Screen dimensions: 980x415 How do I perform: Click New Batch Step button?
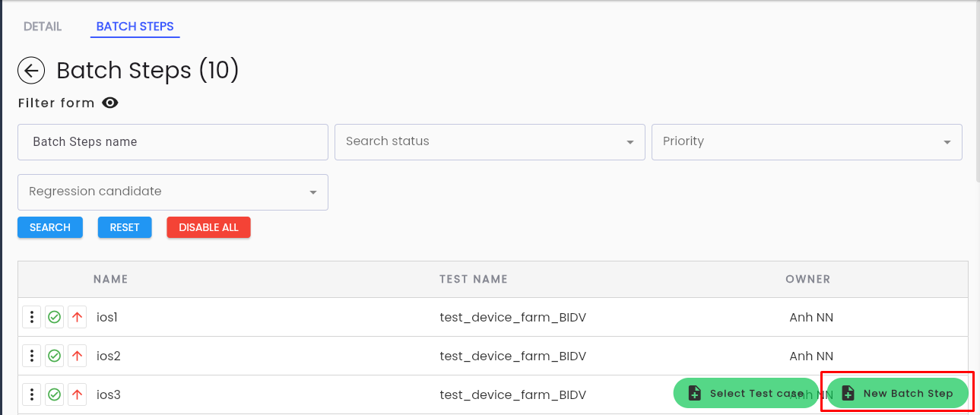coord(897,393)
